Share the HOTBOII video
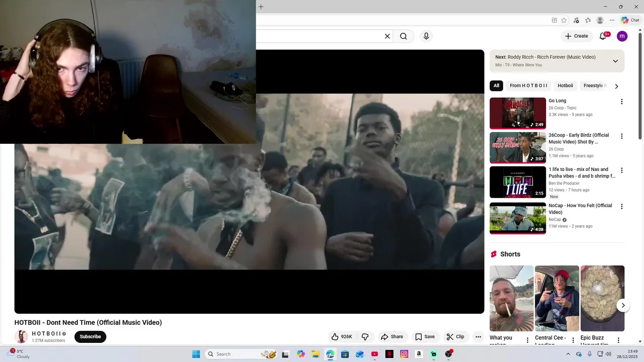 click(392, 337)
